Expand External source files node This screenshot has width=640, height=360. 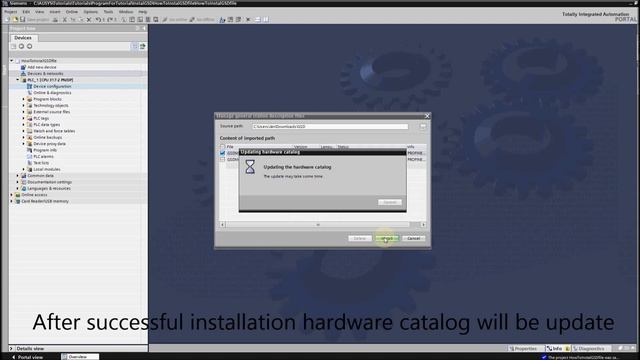pyautogui.click(x=24, y=112)
